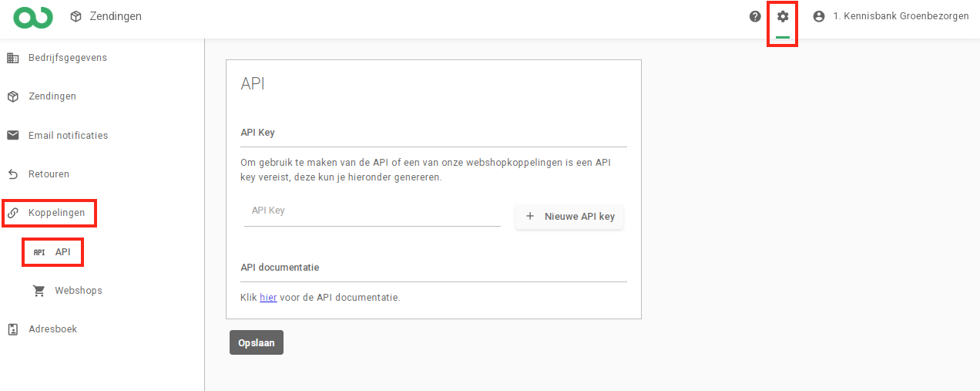Click the Adresboek contact book icon
This screenshot has height=391, width=980.
[x=13, y=329]
